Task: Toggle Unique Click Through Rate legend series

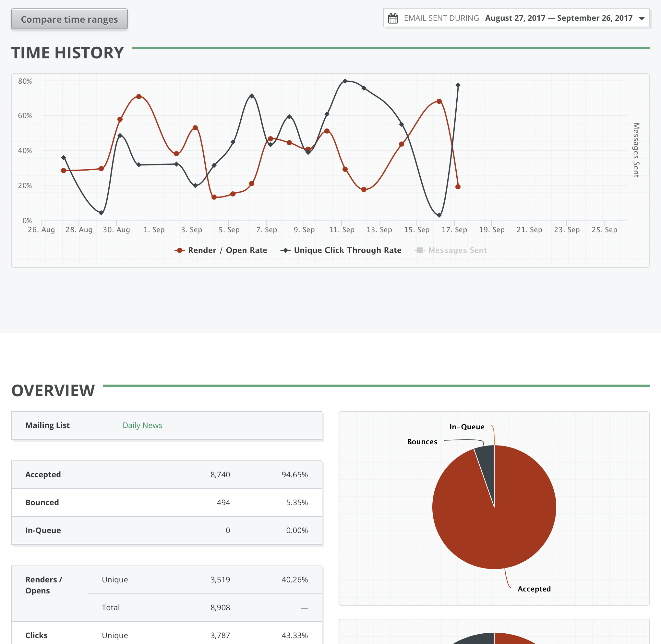Action: (x=347, y=250)
